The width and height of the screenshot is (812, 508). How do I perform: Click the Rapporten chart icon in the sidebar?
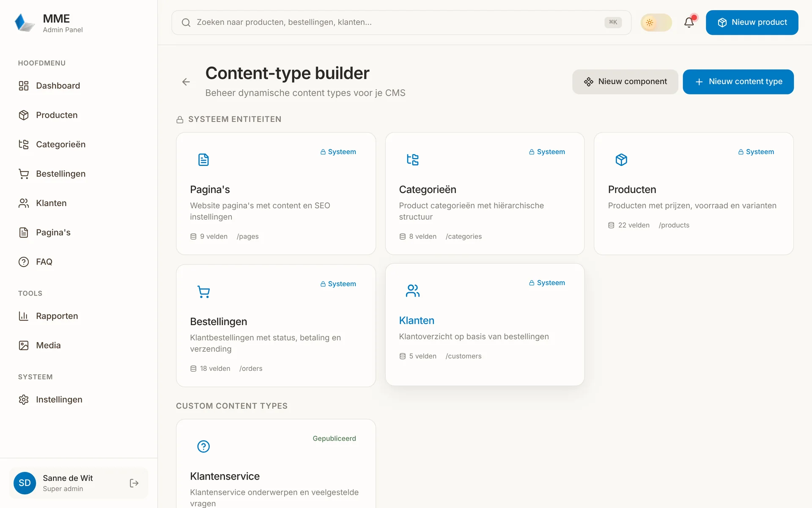(24, 316)
